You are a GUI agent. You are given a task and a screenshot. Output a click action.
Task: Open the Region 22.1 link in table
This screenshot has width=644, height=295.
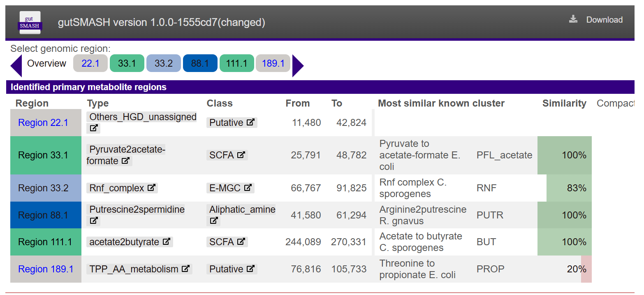[x=43, y=123]
